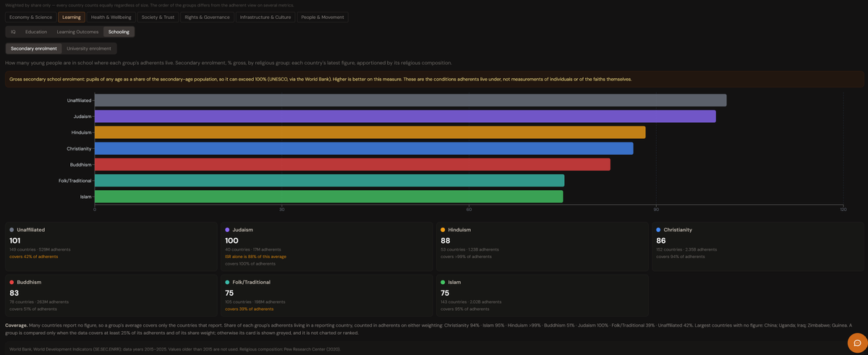This screenshot has width=868, height=355.
Task: Click 'covers 39% of adherents' on Folk/Traditional card
Action: click(249, 309)
